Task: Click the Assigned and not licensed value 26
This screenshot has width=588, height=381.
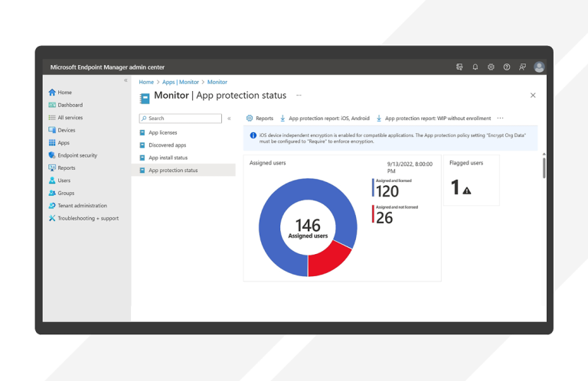Action: tap(384, 218)
